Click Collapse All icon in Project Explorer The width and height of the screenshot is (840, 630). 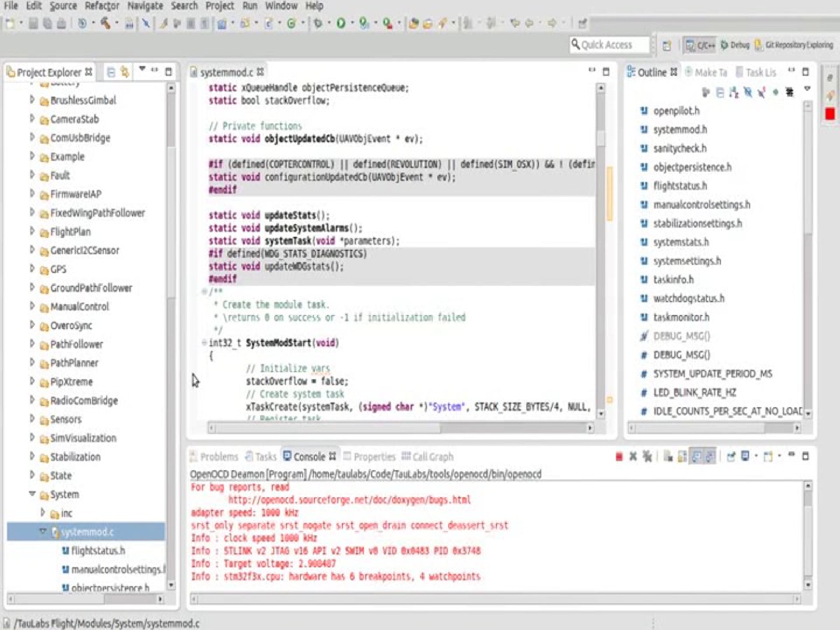click(111, 72)
